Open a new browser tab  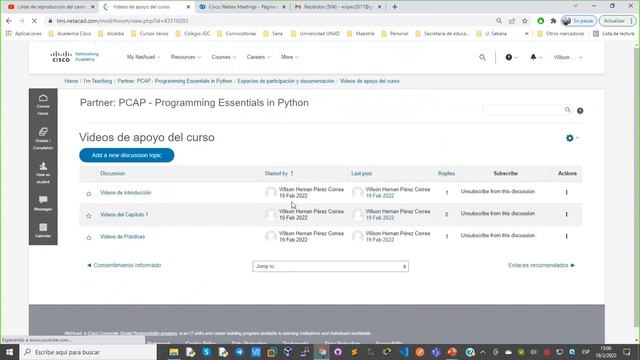point(394,7)
